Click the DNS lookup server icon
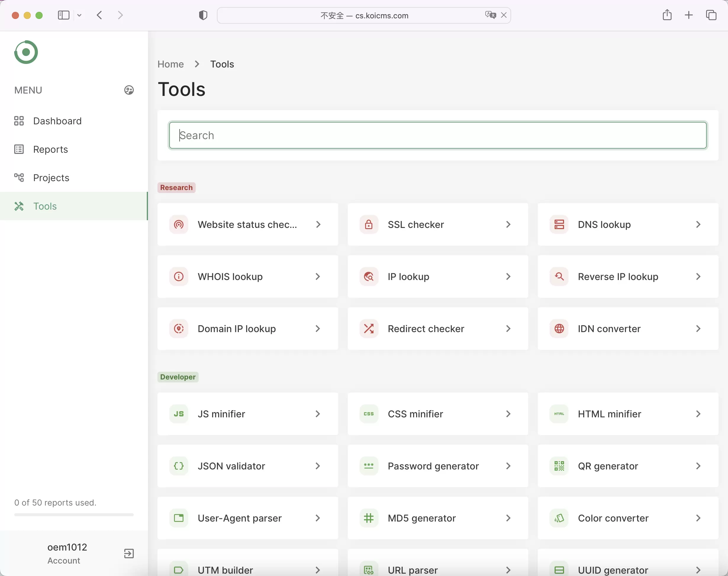This screenshot has width=728, height=576. coord(559,224)
